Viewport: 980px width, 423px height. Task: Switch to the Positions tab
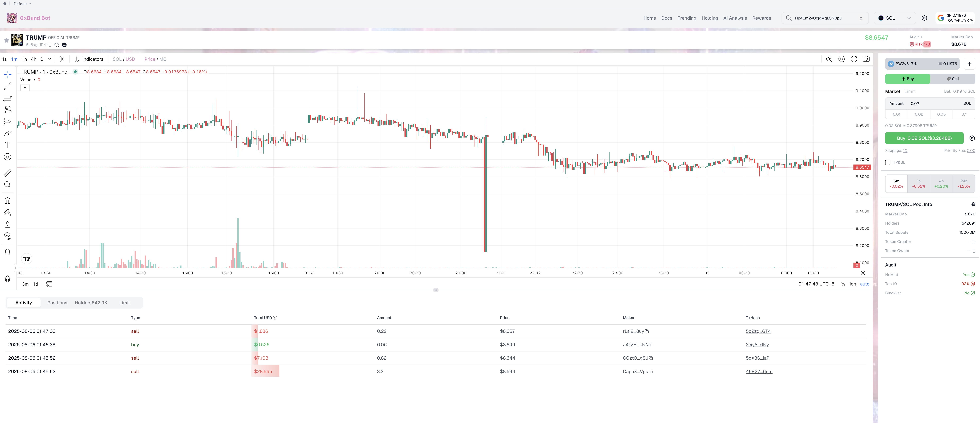[57, 303]
